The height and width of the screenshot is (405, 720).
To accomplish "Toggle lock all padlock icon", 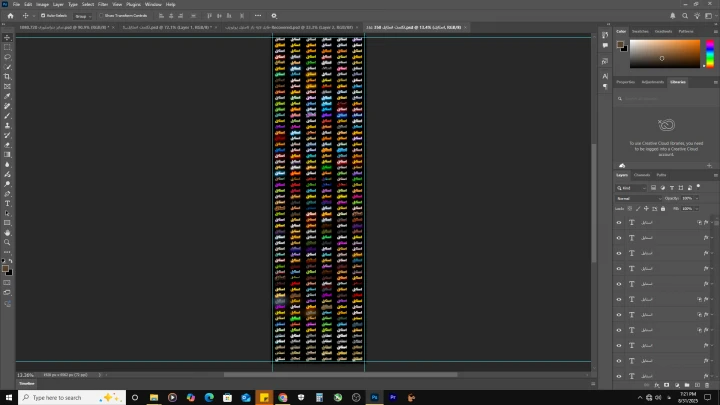I will click(x=663, y=208).
